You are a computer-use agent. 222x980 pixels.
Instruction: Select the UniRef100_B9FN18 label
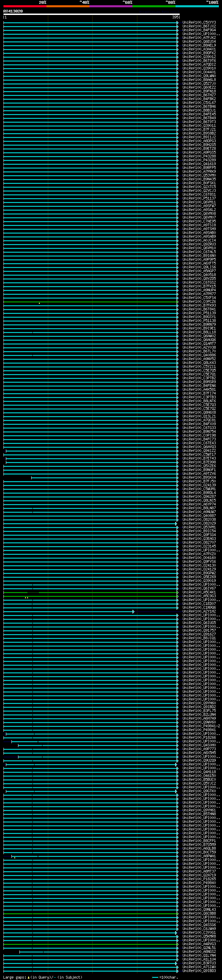tap(199, 91)
